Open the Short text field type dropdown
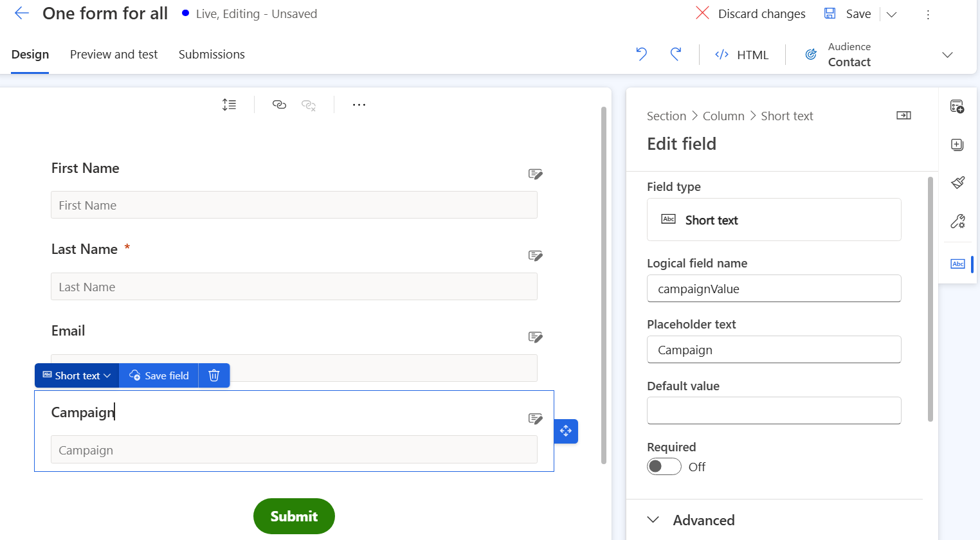 tap(77, 375)
